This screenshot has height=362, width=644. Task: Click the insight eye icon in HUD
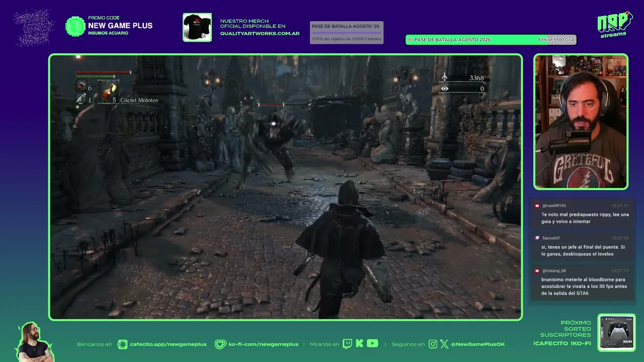click(444, 89)
